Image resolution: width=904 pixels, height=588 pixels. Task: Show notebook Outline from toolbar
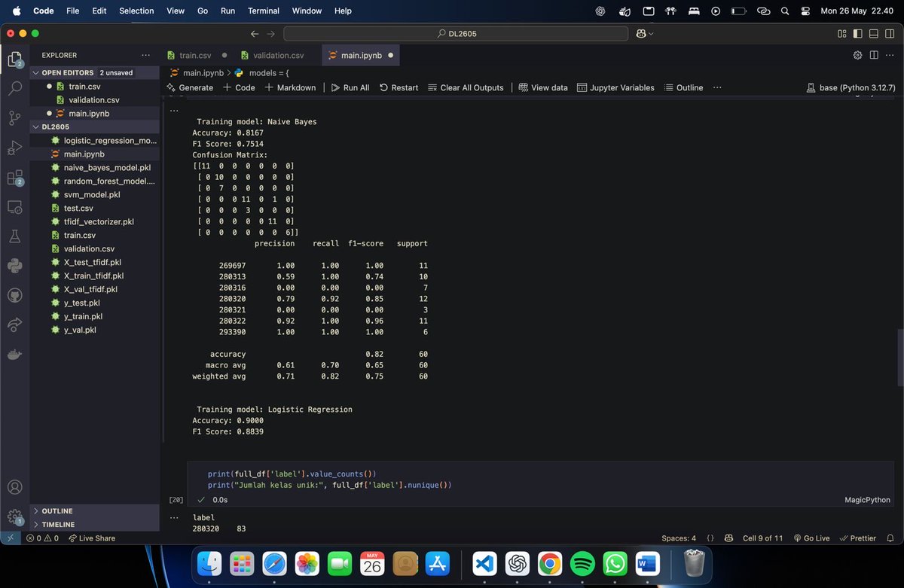point(683,87)
